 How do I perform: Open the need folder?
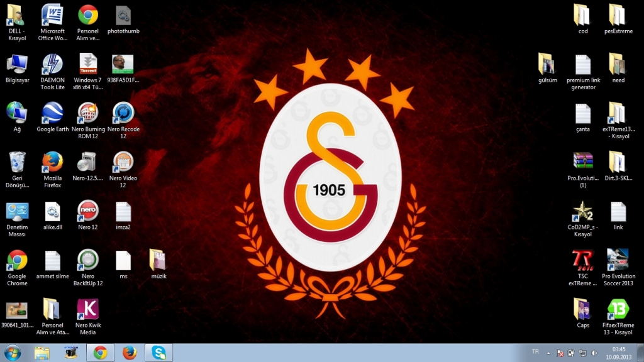618,69
